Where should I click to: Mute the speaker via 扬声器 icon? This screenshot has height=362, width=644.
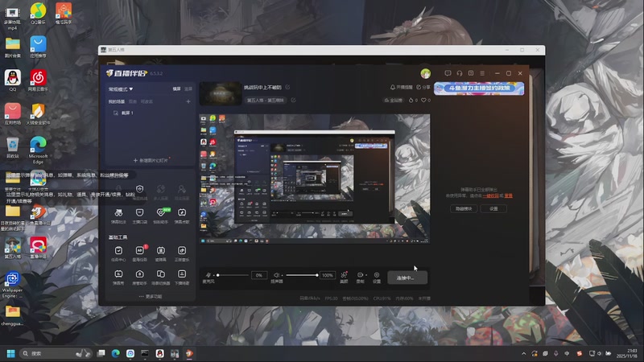click(x=276, y=275)
